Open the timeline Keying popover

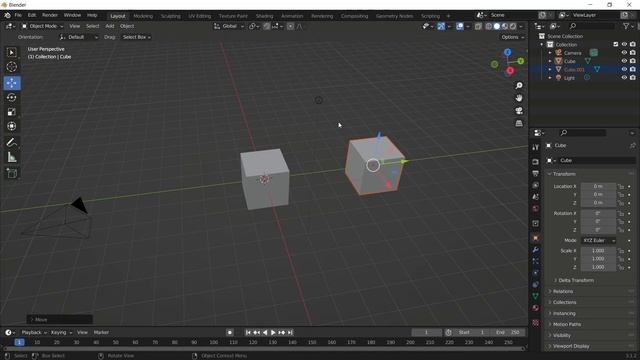[61, 332]
